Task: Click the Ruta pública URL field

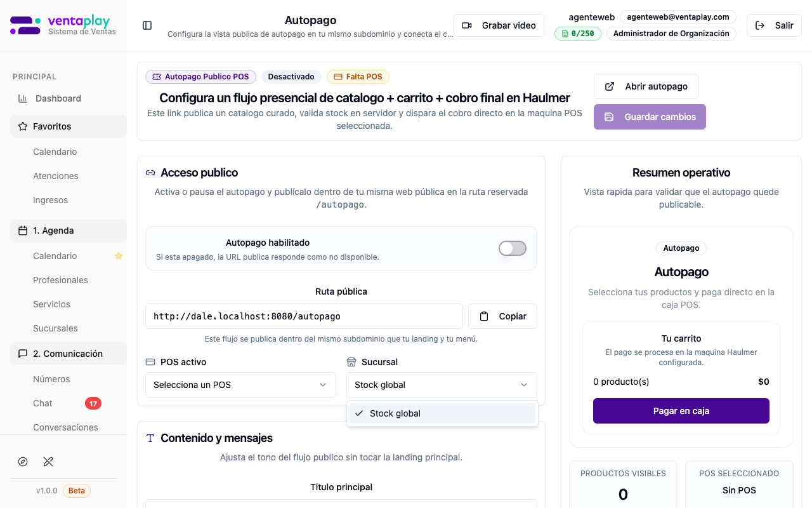Action: [304, 316]
